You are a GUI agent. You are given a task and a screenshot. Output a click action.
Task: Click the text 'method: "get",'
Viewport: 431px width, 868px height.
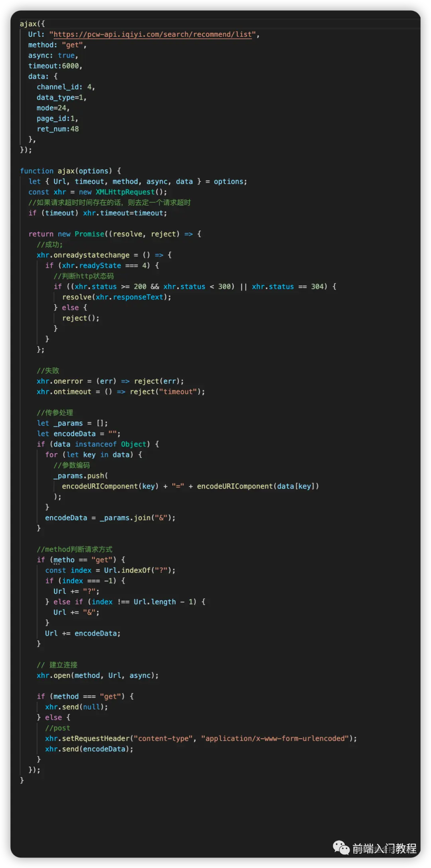tap(57, 45)
